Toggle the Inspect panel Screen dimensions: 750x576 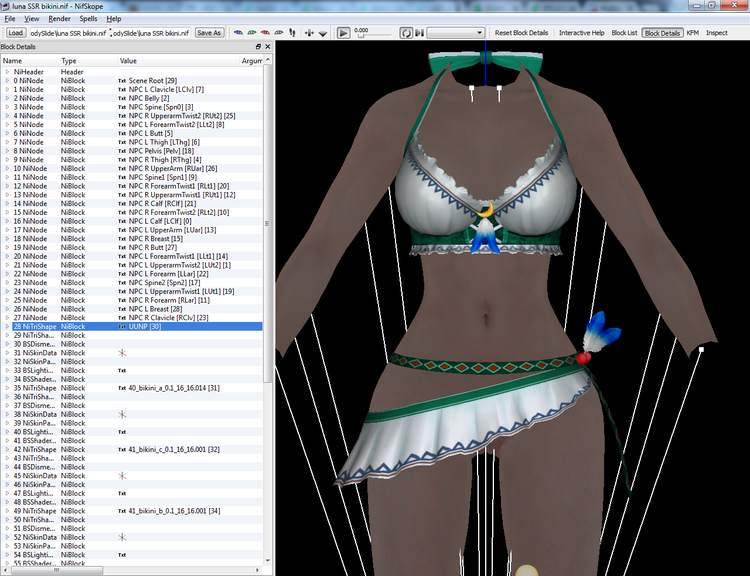tap(717, 33)
